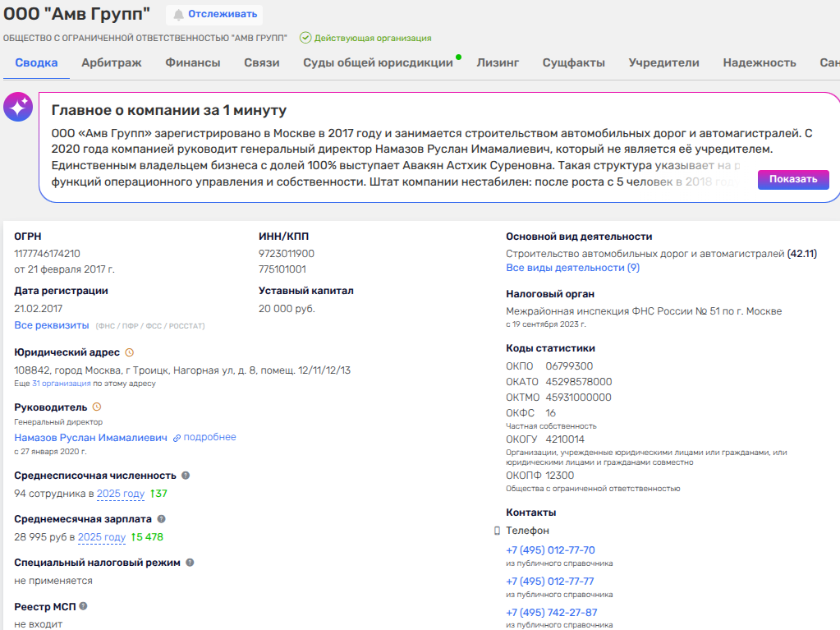Viewport: 840px width, 630px height.
Task: Open Намазов Руслан Имамалиевич profile link
Action: click(x=90, y=438)
